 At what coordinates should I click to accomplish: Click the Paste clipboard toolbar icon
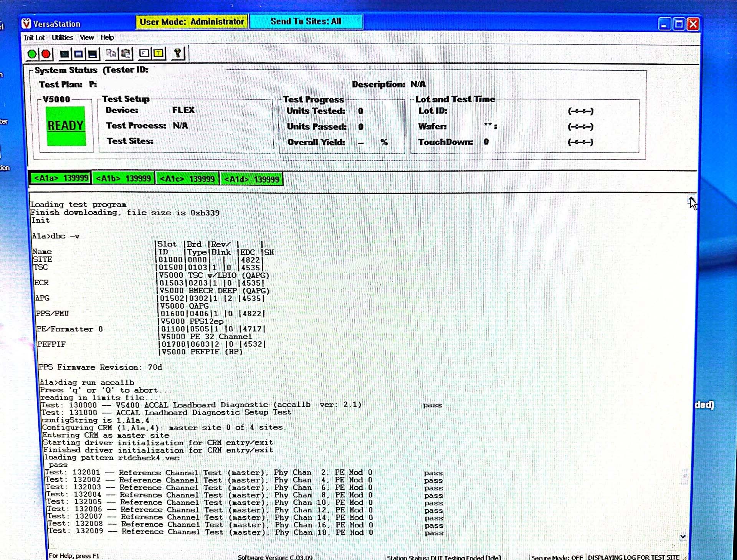click(x=126, y=53)
